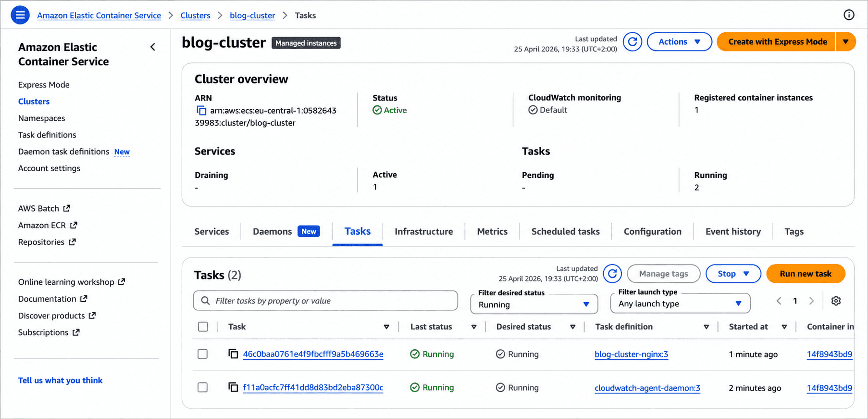Open the info panel icon

[849, 15]
